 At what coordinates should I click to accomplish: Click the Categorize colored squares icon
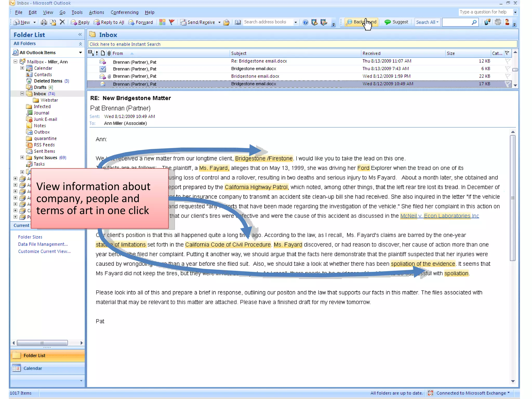coord(162,22)
